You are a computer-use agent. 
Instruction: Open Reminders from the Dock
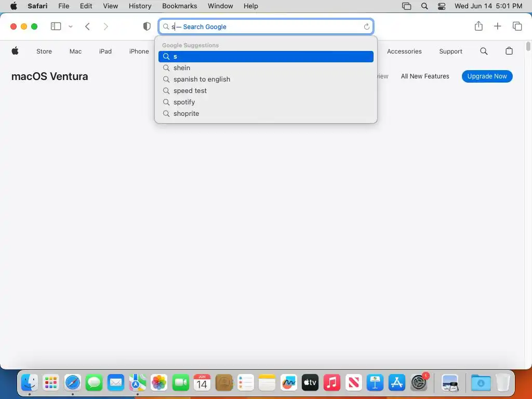[245, 383]
